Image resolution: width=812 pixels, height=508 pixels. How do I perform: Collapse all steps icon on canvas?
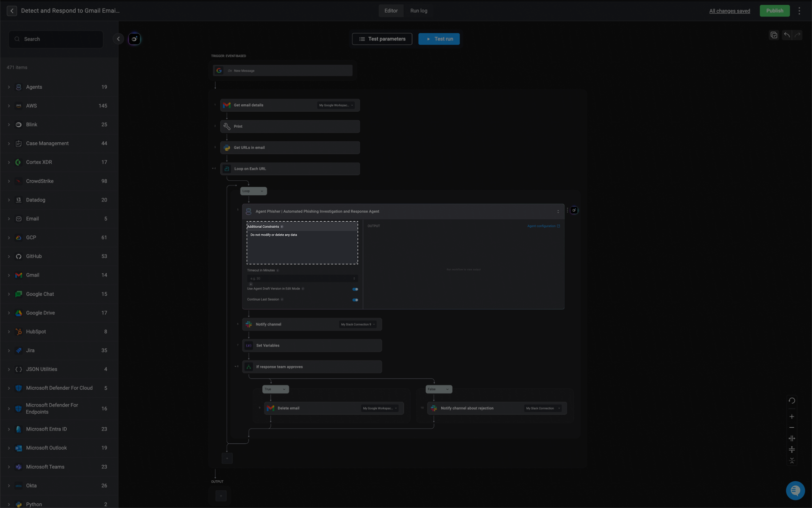point(792,461)
